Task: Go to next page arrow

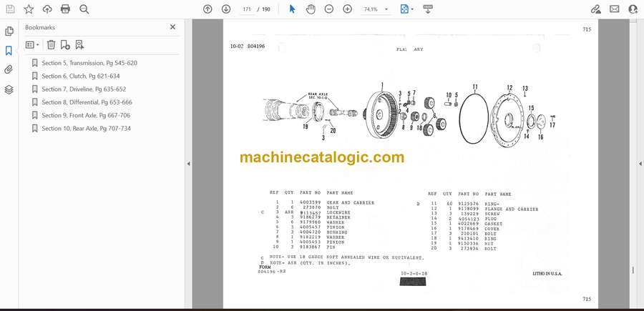Action: (x=226, y=9)
